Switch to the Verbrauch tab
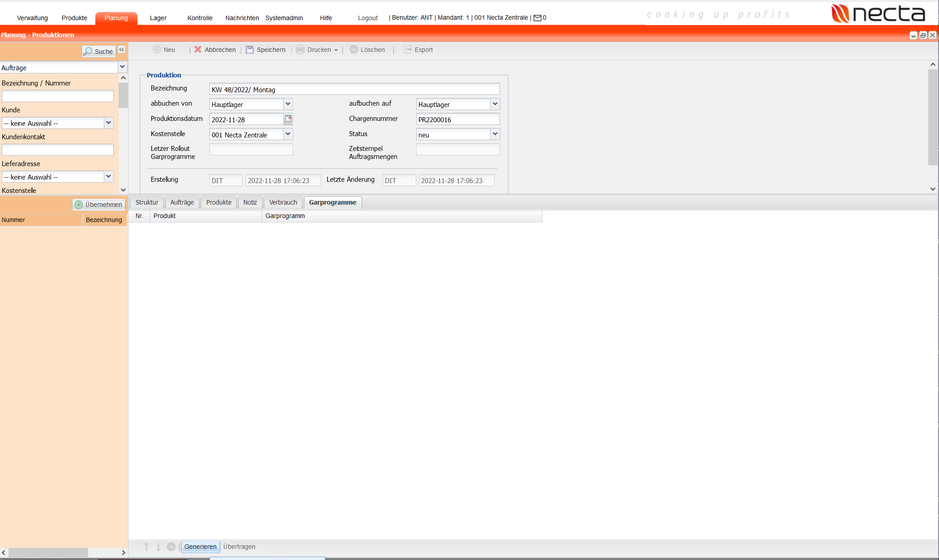 tap(283, 202)
